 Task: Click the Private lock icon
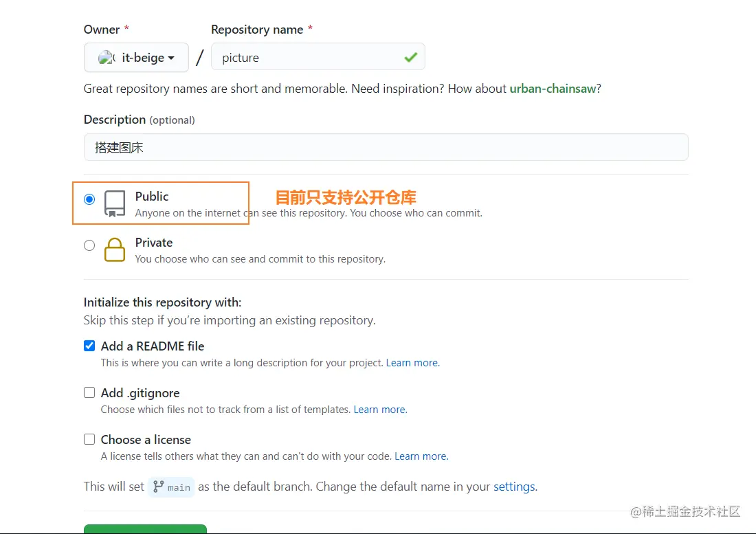click(x=115, y=249)
